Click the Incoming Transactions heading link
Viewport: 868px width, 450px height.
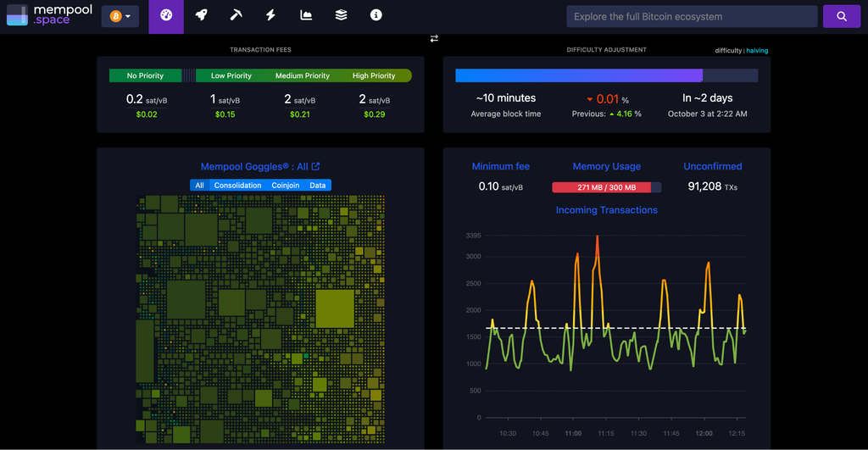pos(606,210)
